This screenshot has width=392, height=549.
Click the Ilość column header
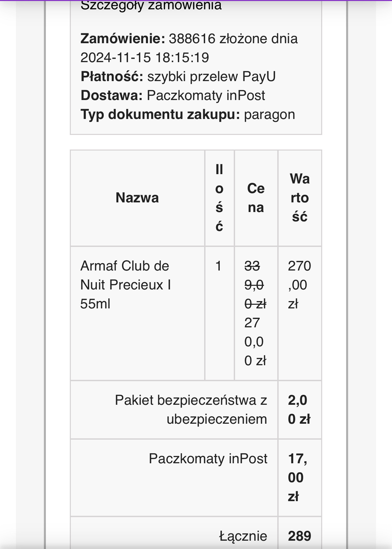(219, 198)
